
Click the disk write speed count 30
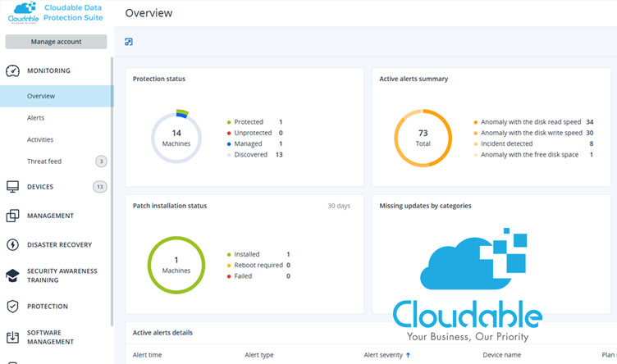(589, 133)
